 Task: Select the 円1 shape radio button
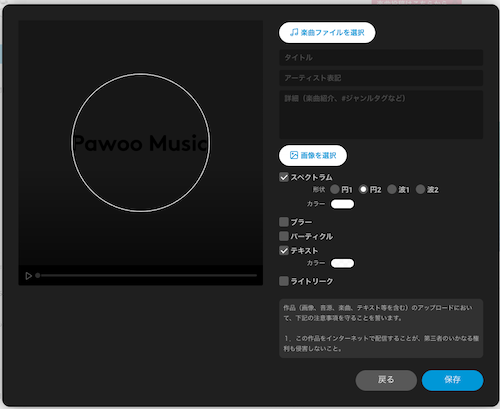pos(334,190)
